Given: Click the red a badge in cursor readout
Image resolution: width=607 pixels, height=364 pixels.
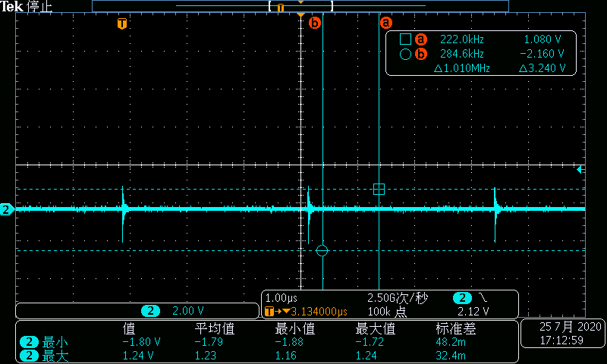Looking at the screenshot, I should pyautogui.click(x=421, y=39).
